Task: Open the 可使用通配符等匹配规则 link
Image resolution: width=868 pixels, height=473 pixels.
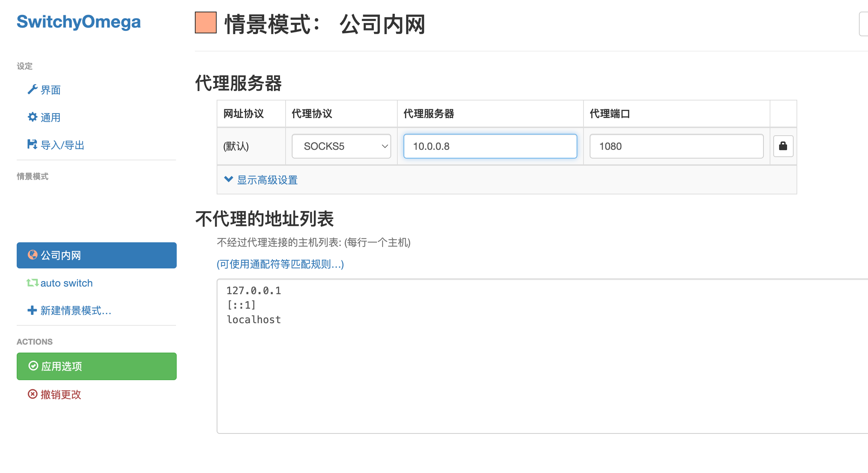Action: (x=280, y=264)
